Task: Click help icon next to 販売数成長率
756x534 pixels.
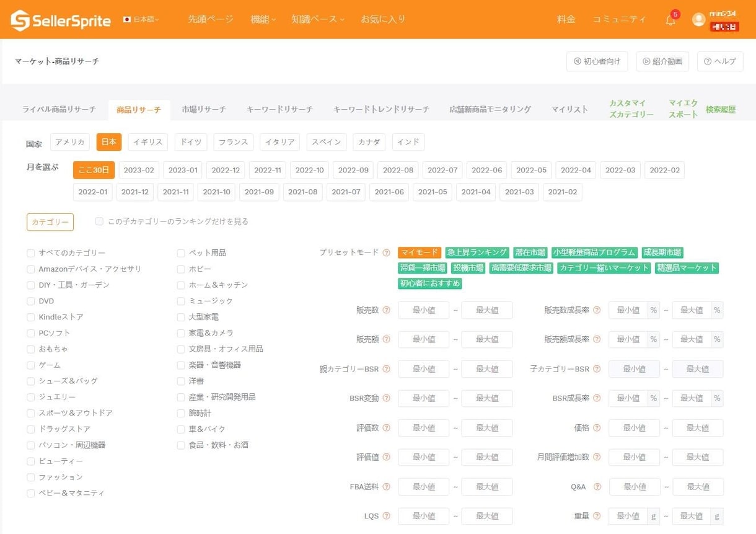Action: 597,310
